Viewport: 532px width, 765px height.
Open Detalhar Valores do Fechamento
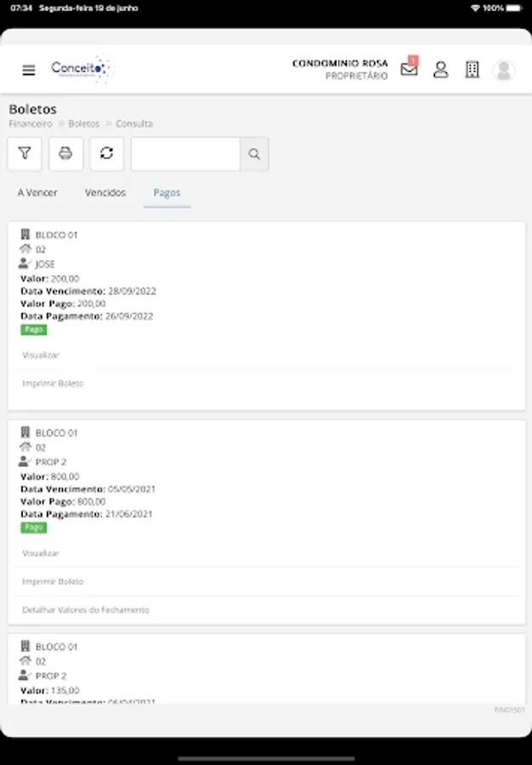86,610
